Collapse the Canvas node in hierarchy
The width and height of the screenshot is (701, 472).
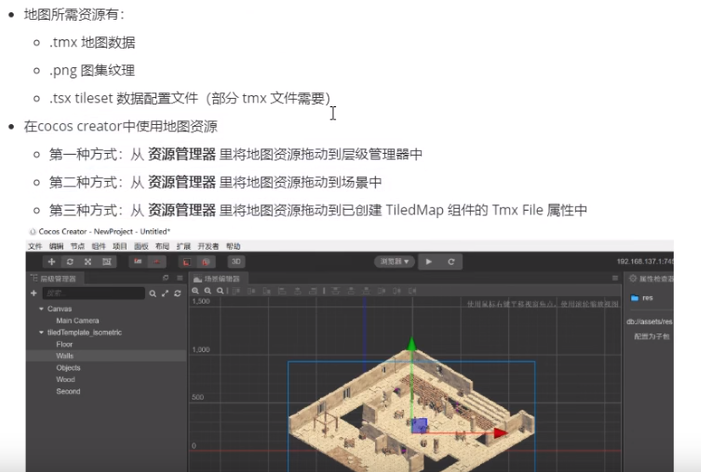(x=41, y=309)
